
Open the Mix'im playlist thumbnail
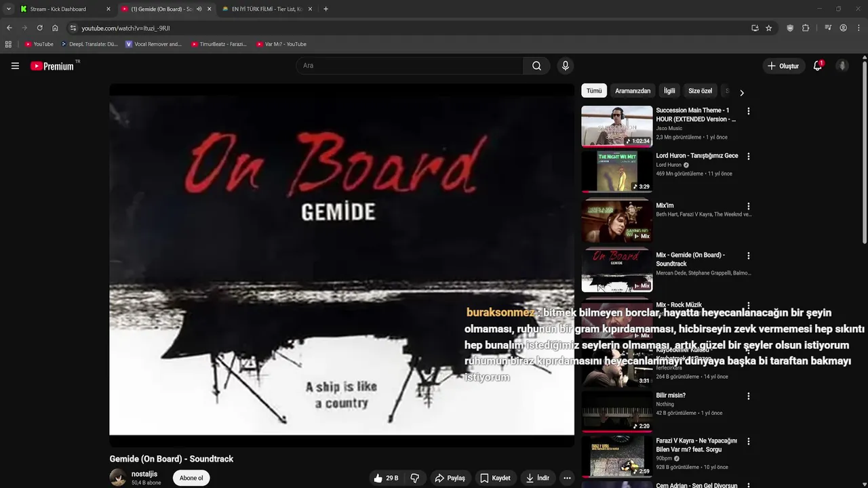tap(616, 221)
